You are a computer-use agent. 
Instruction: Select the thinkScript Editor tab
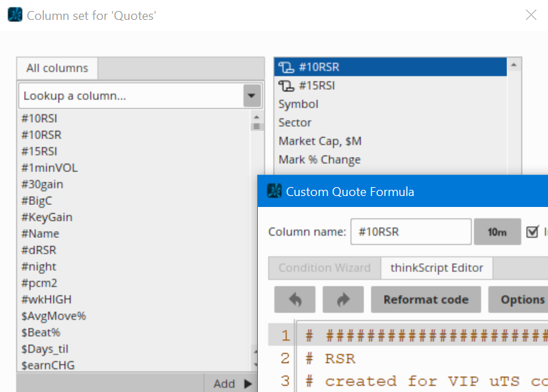coord(436,268)
